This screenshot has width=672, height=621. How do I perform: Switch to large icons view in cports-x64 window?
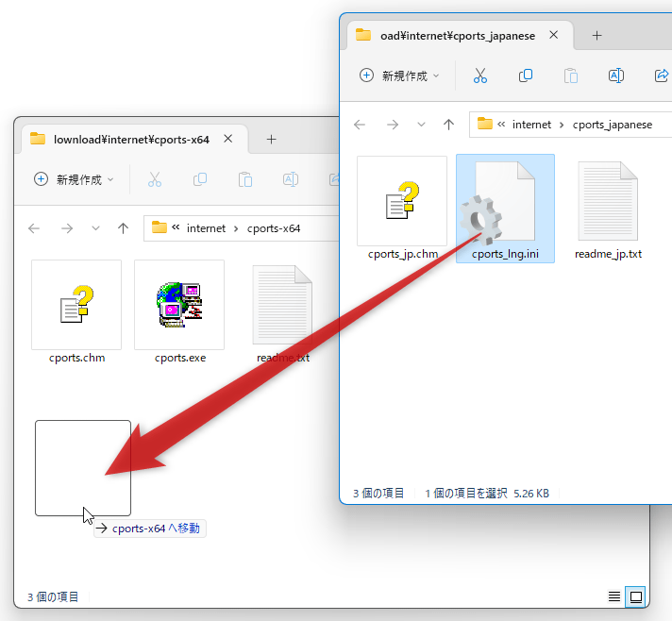(x=636, y=596)
